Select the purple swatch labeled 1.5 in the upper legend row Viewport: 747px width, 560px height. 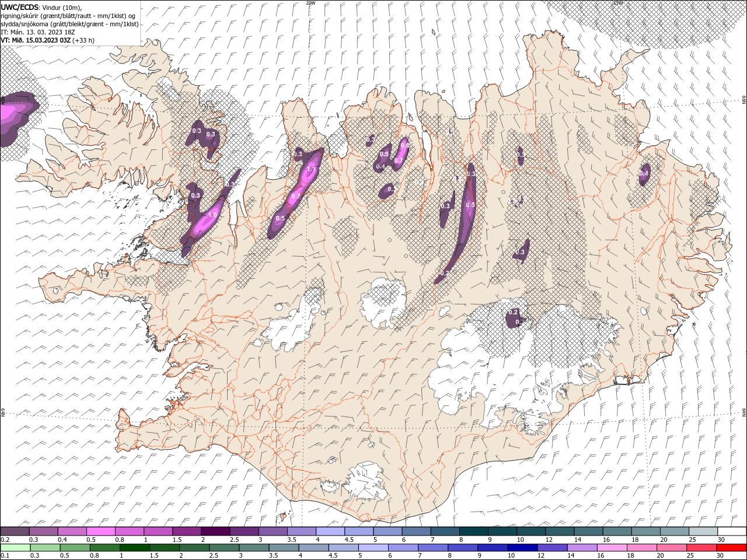[187, 531]
